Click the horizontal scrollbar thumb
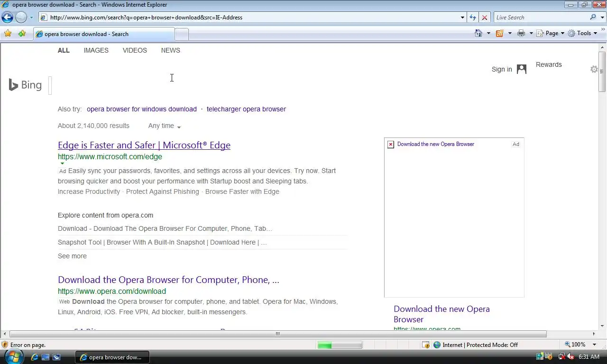 (278, 334)
